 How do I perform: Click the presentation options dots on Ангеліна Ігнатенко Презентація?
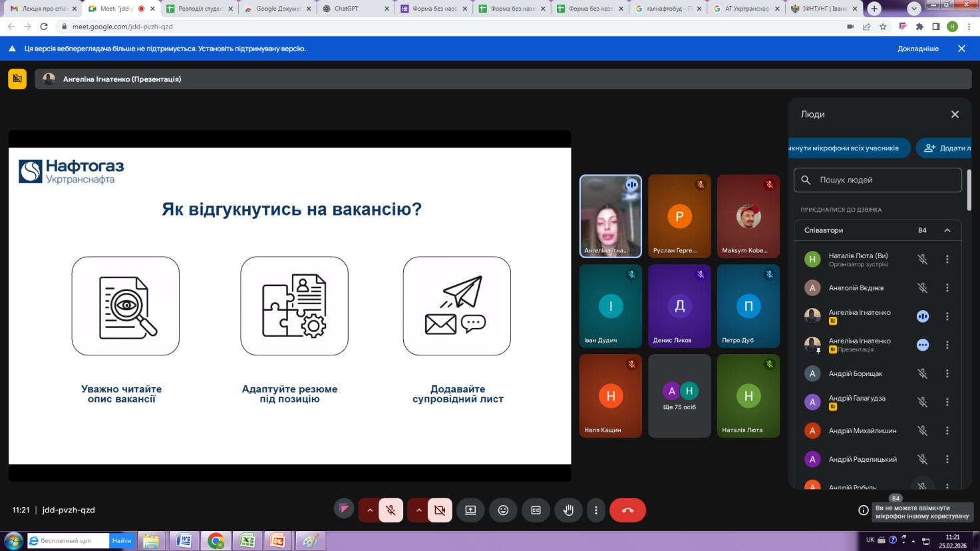tap(923, 345)
